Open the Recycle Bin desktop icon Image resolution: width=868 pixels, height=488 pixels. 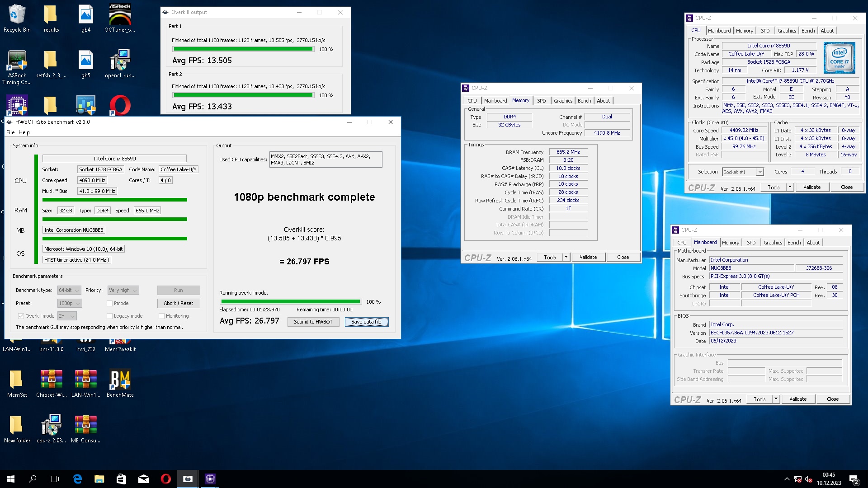(x=17, y=19)
